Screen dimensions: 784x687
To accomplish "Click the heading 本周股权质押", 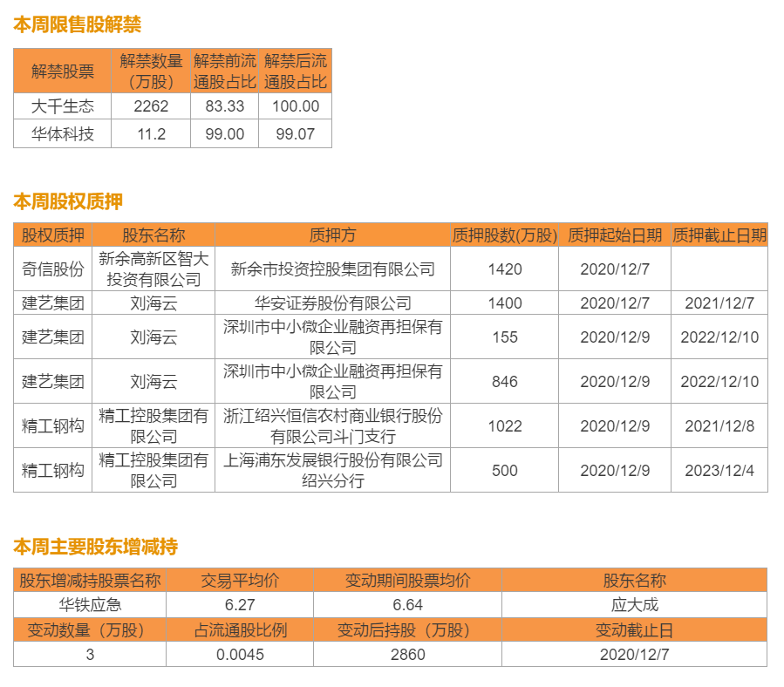I will click(x=68, y=201).
